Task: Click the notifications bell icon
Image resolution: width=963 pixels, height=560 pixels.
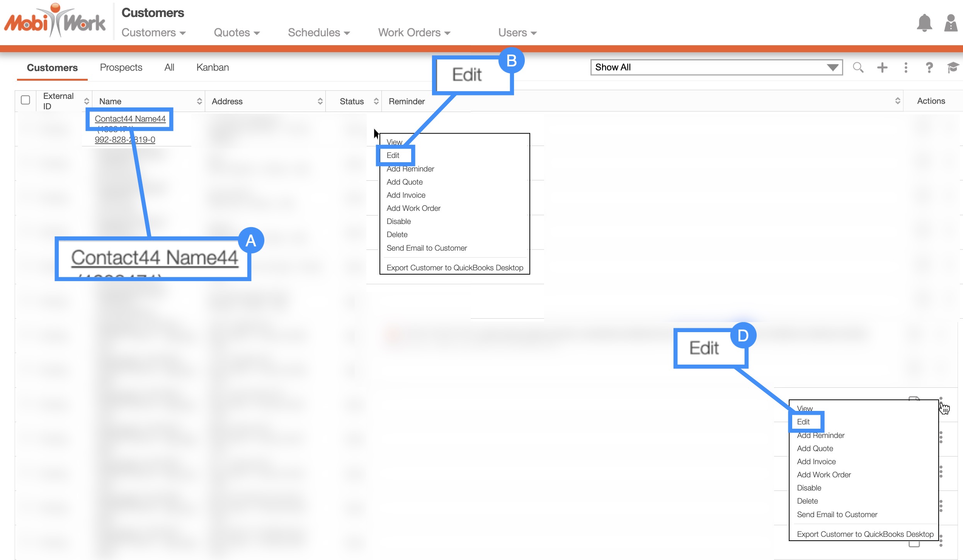Action: (x=924, y=23)
